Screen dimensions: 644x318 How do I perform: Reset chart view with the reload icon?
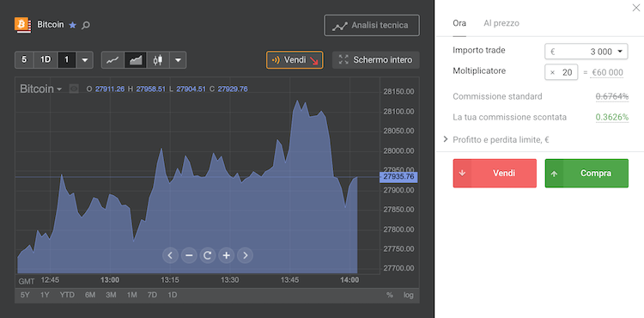(x=208, y=255)
